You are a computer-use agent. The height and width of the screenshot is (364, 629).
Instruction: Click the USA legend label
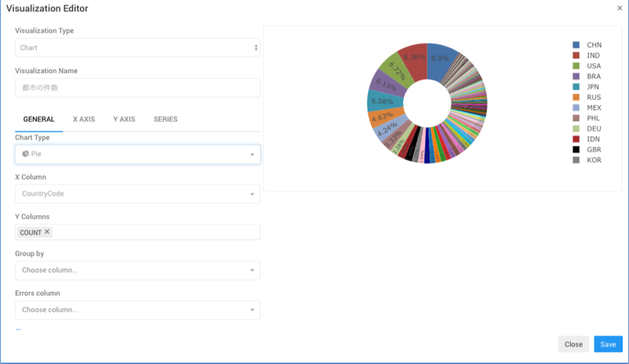[594, 66]
